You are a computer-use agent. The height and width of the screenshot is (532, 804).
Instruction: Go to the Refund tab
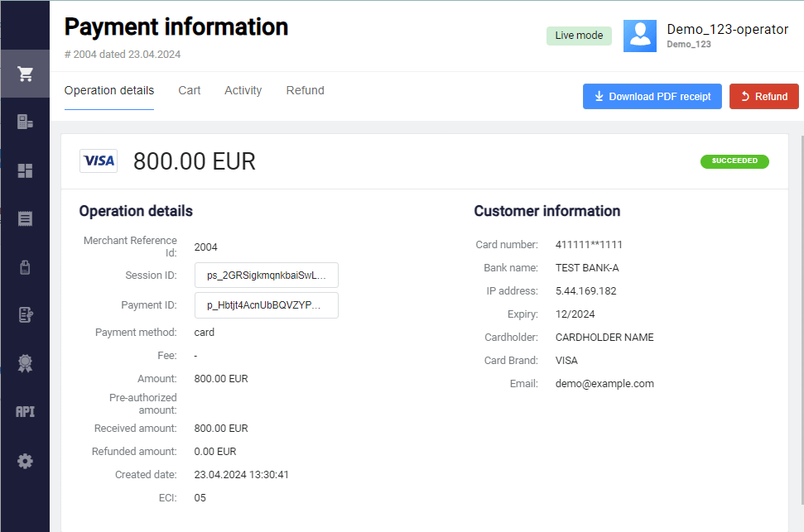click(x=305, y=91)
